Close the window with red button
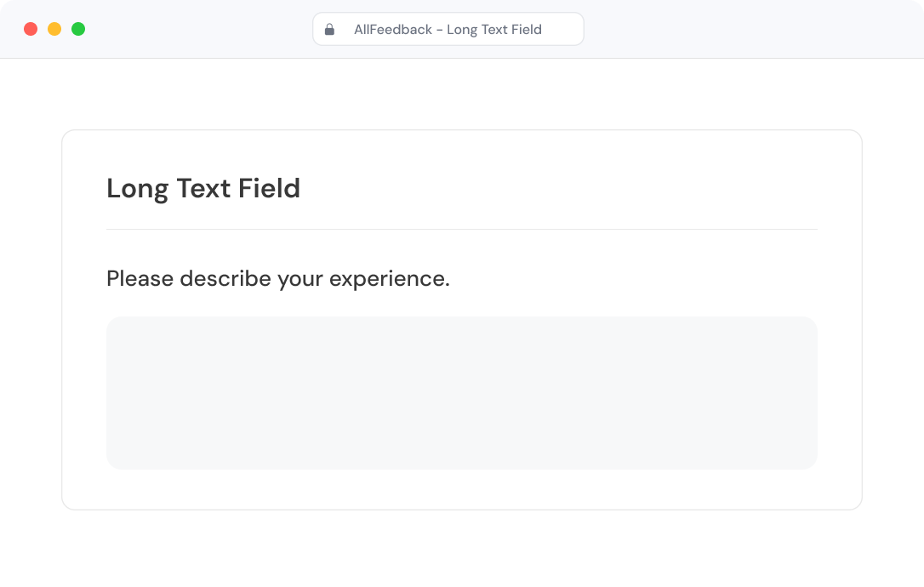This screenshot has width=924, height=587. click(x=31, y=29)
